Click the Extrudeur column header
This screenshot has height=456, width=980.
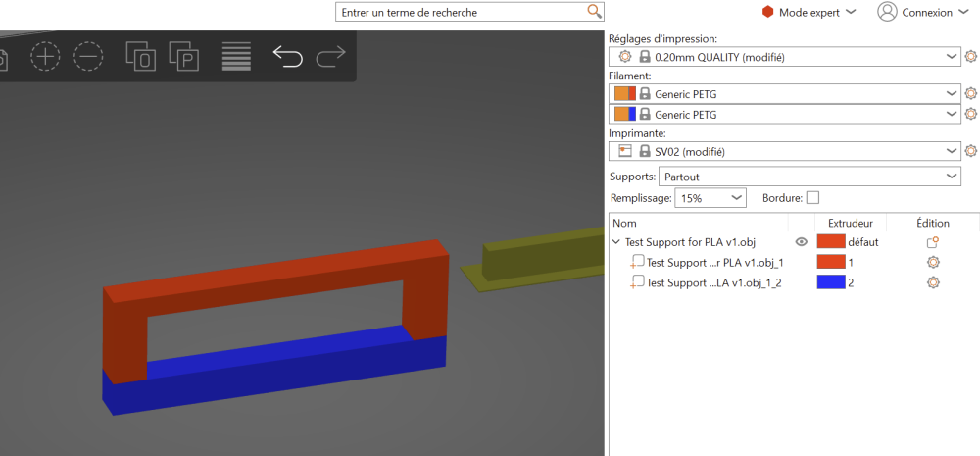tap(850, 223)
